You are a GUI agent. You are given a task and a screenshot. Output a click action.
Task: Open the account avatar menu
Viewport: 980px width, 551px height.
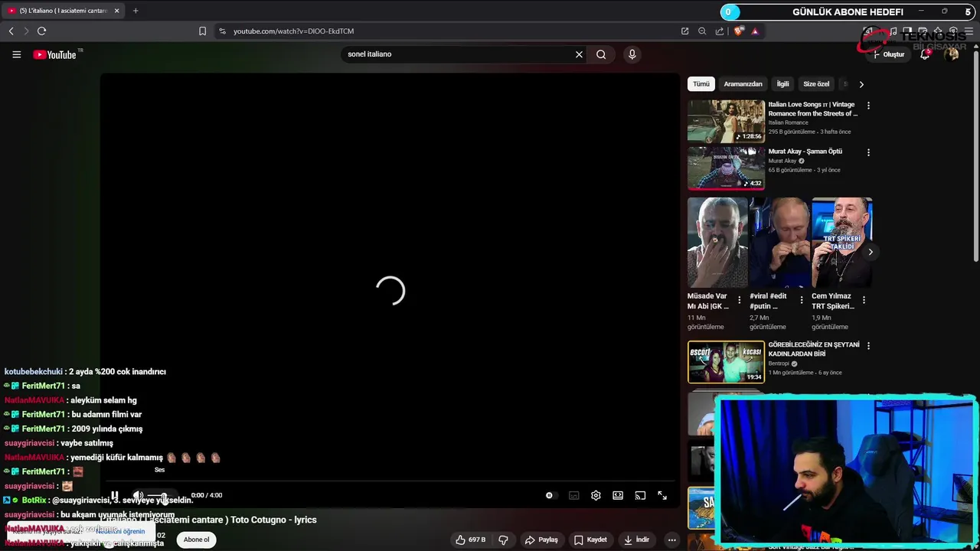tap(952, 54)
